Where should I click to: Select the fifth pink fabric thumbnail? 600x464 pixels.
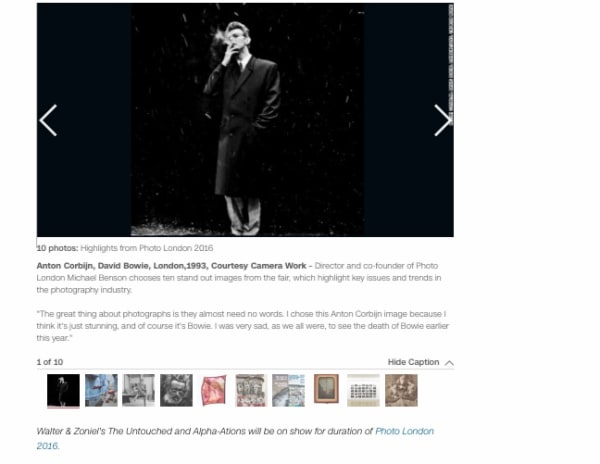[214, 390]
